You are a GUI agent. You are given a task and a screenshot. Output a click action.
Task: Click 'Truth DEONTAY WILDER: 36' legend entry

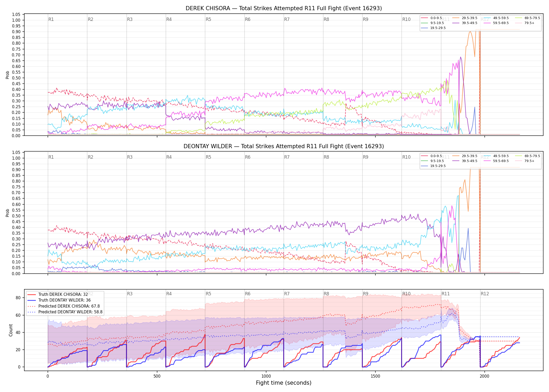tap(59, 300)
